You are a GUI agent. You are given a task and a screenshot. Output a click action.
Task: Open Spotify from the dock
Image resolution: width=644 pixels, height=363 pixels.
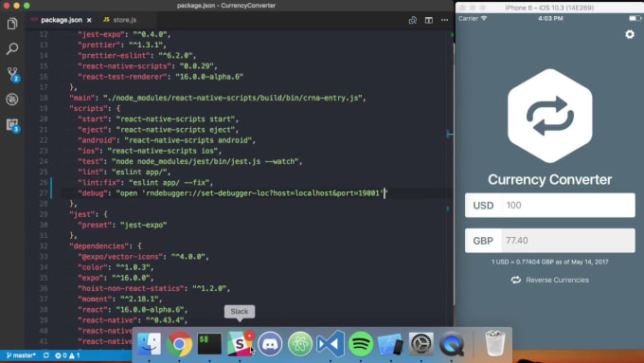pos(361,344)
